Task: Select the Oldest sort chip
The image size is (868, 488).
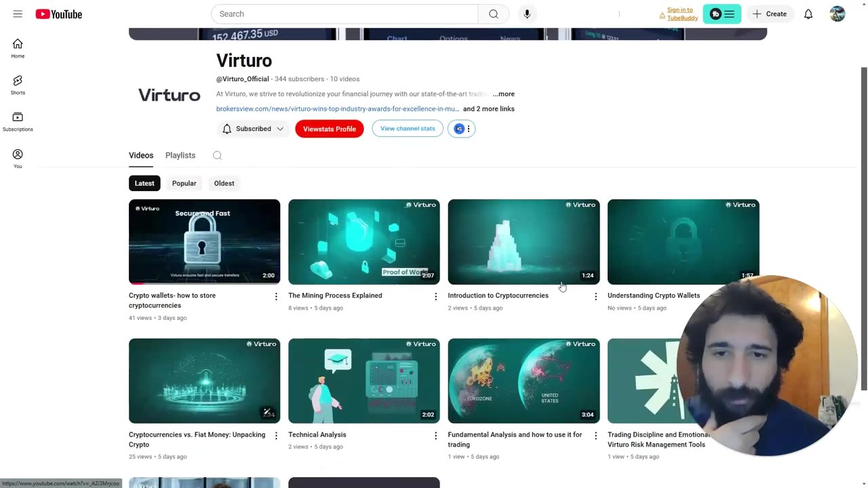Action: point(224,183)
